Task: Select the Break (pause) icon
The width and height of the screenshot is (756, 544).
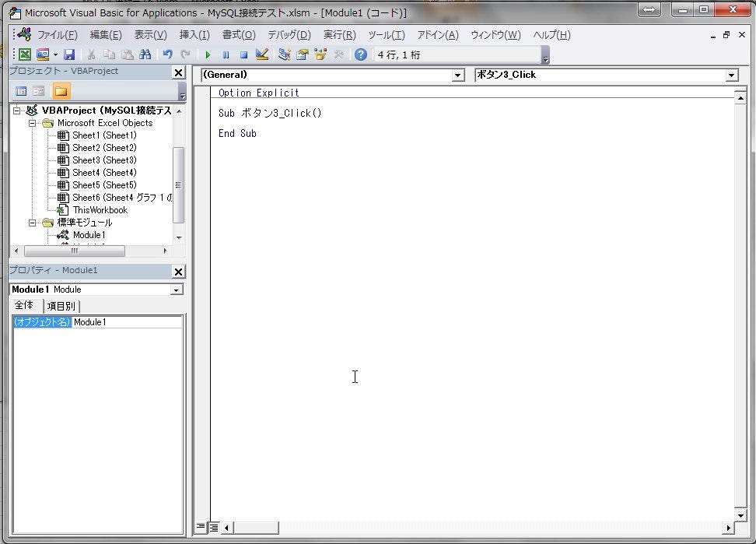Action: pyautogui.click(x=226, y=54)
